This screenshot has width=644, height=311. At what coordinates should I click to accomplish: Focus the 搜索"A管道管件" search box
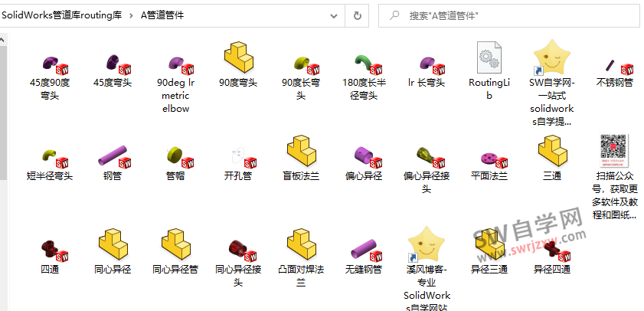[509, 16]
